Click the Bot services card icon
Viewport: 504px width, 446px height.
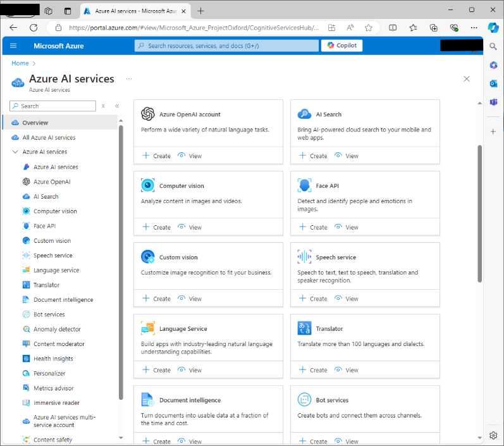tap(304, 400)
